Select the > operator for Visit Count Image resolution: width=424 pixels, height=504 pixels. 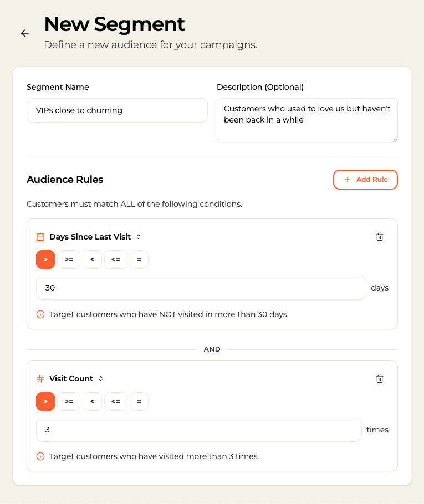coord(45,401)
